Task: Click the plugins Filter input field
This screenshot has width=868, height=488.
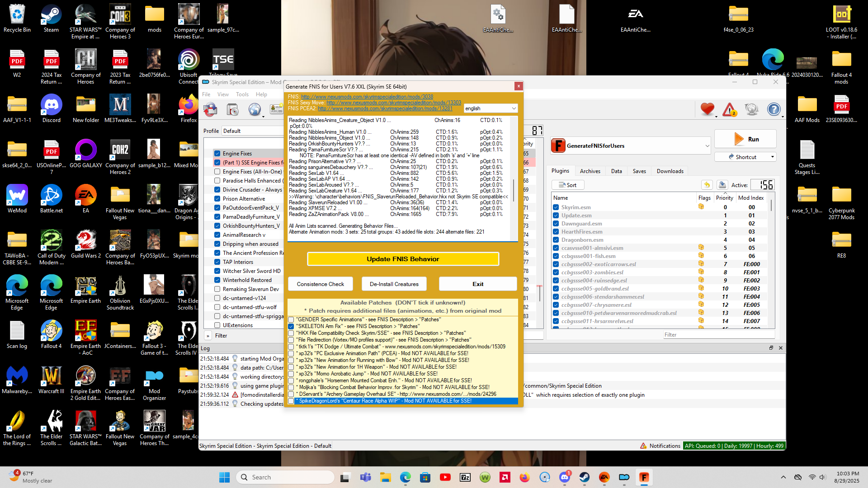Action: point(718,335)
